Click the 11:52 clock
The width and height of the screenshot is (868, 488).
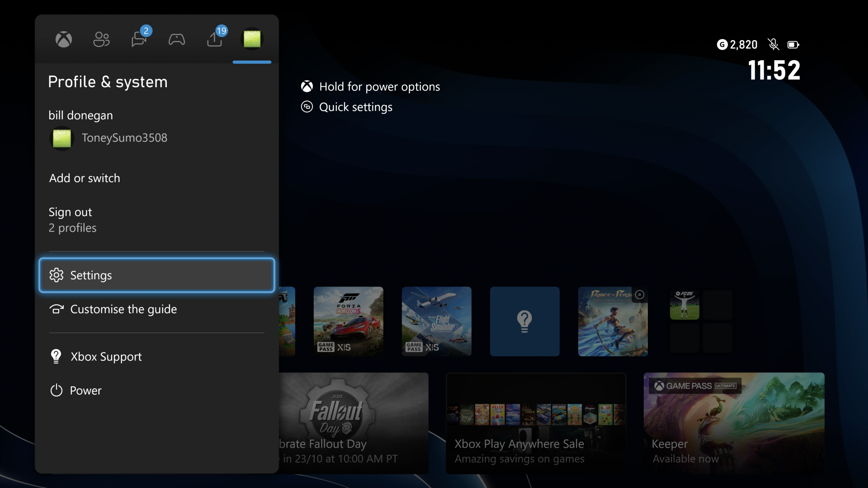click(x=774, y=70)
